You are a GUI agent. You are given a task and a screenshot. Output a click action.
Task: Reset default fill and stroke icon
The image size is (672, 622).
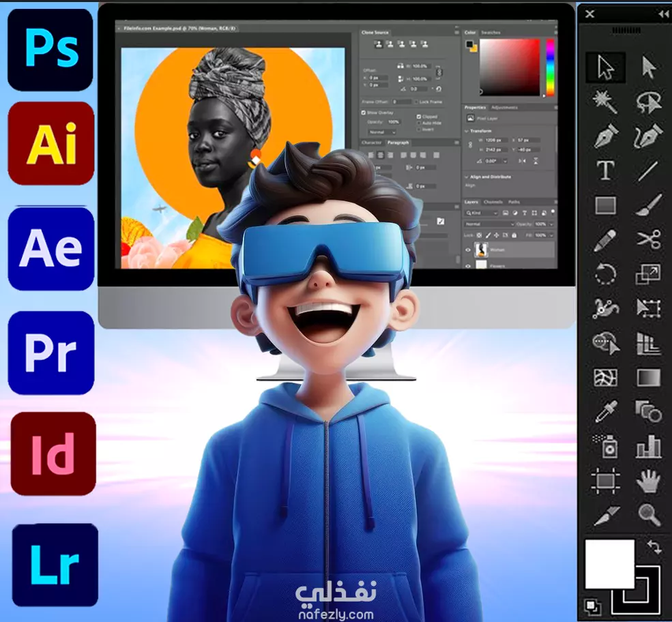coord(593,606)
